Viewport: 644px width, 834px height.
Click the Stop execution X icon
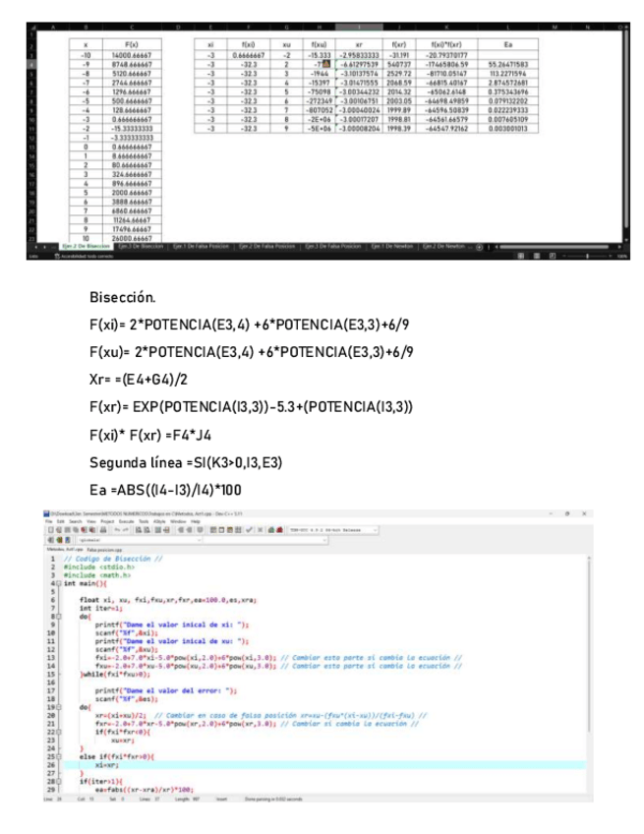pos(260,530)
